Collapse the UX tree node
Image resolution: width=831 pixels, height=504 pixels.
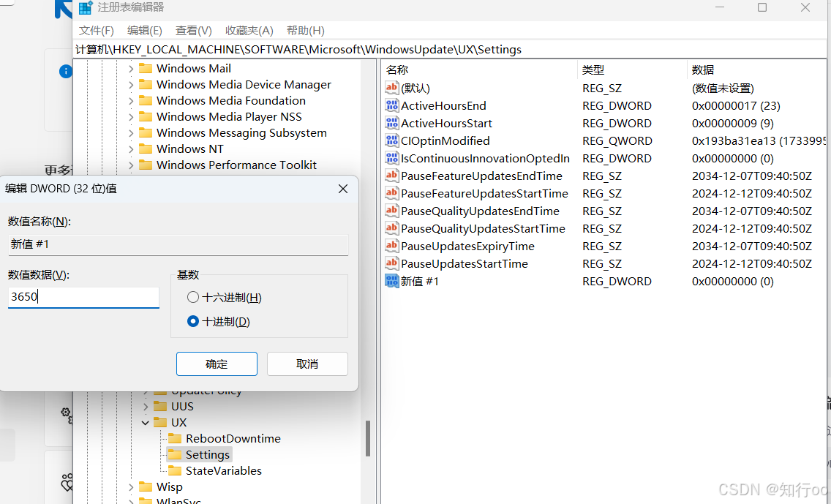(x=144, y=422)
